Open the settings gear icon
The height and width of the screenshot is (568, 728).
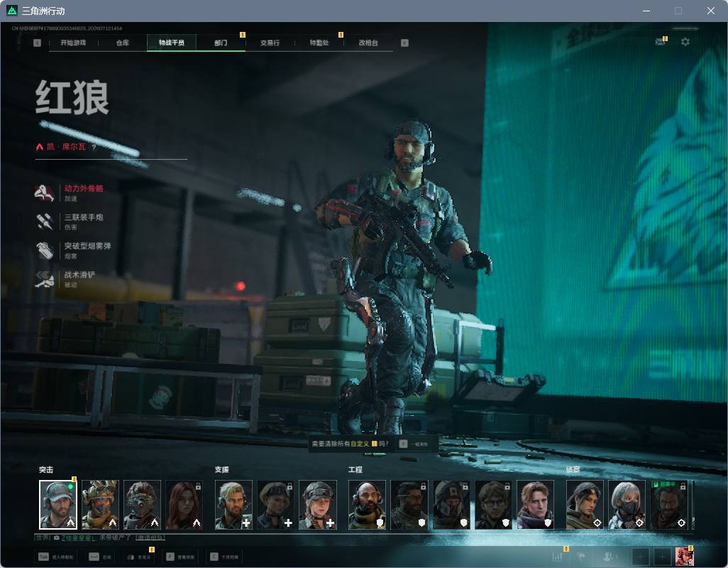[x=685, y=42]
